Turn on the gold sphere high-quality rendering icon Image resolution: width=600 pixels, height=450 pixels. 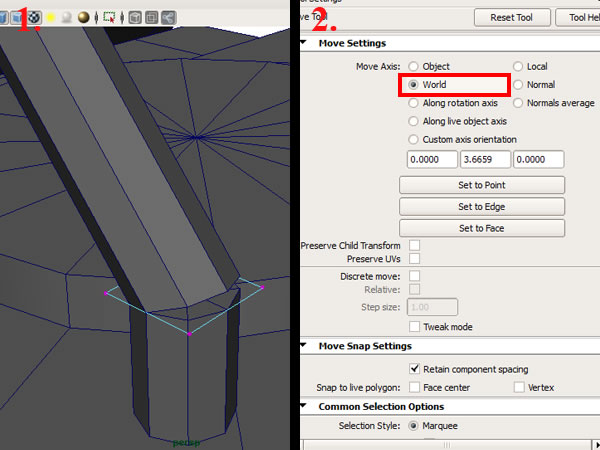(x=83, y=17)
